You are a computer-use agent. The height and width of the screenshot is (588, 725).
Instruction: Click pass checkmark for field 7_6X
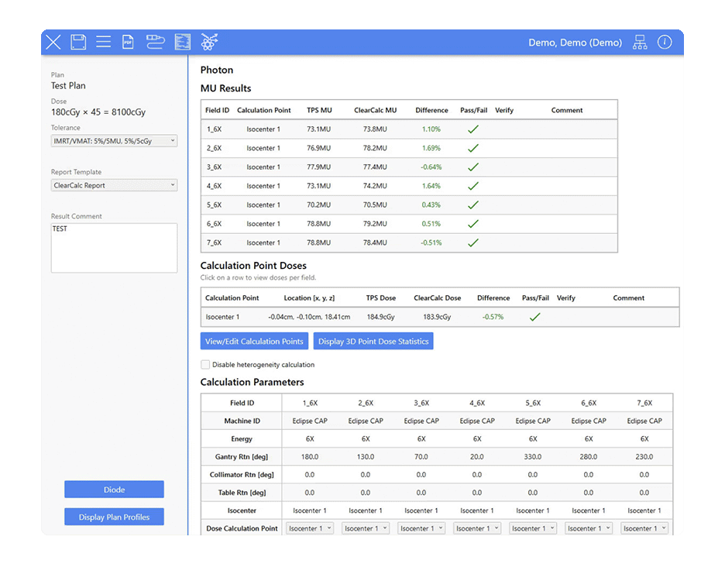tap(473, 243)
